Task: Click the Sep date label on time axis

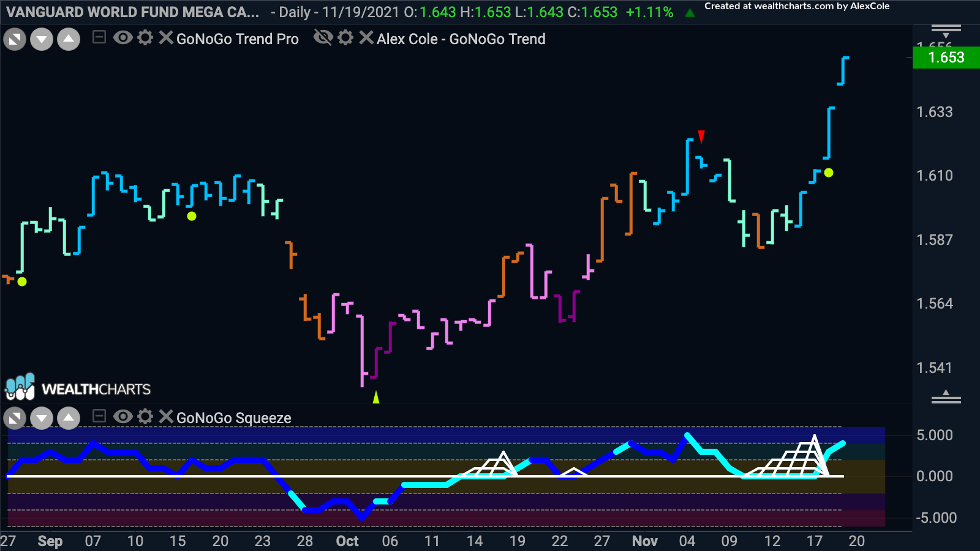Action: pos(50,541)
